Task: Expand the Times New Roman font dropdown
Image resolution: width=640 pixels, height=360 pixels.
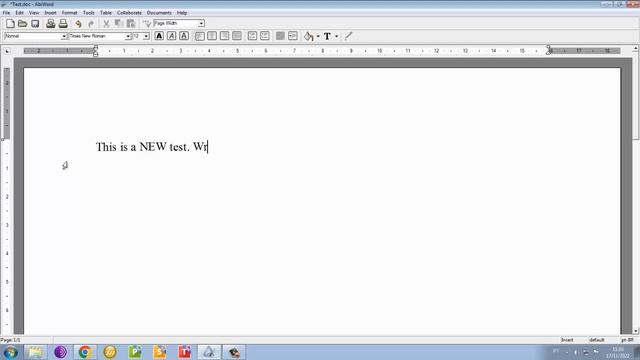Action: pos(128,36)
